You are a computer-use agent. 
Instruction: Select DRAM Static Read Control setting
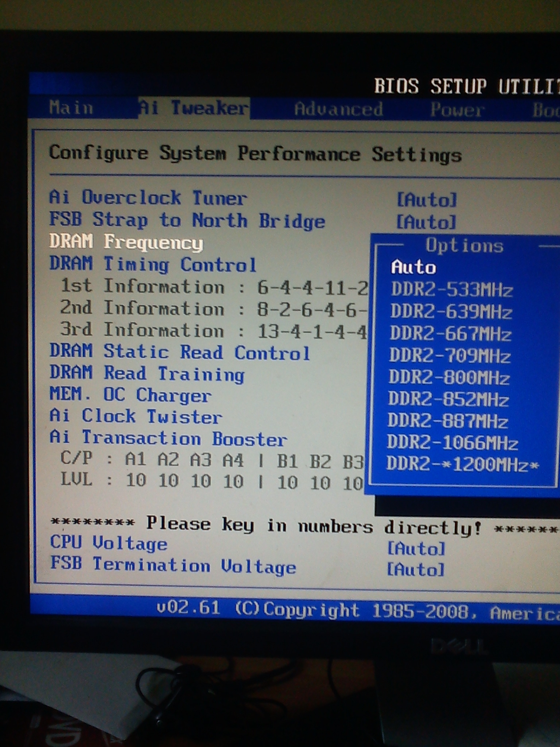coord(180,352)
